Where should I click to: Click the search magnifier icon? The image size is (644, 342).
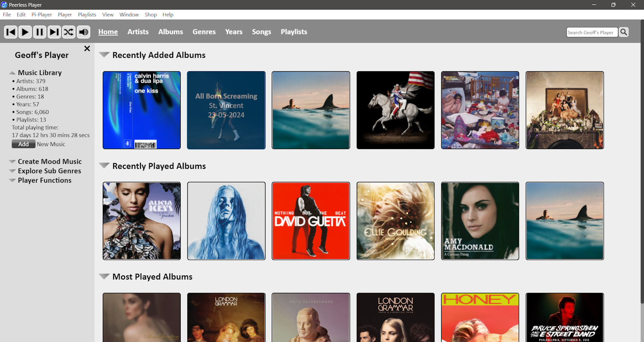(x=624, y=32)
